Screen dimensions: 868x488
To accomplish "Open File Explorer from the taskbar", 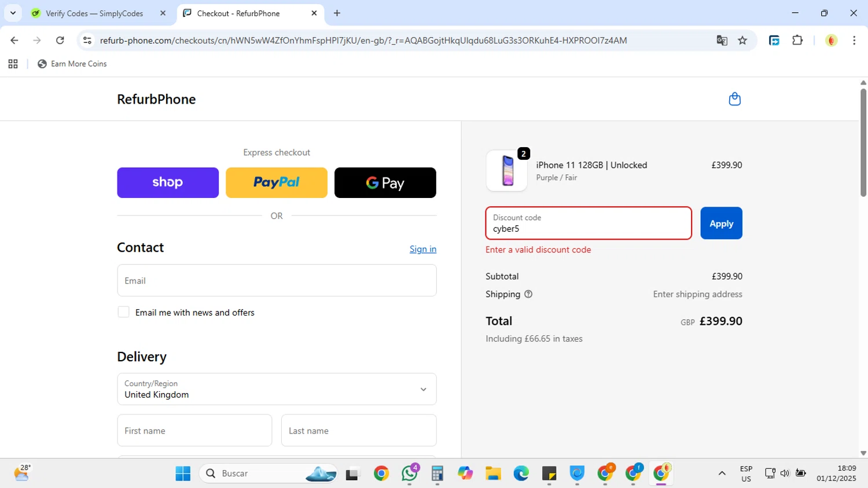I will click(493, 474).
